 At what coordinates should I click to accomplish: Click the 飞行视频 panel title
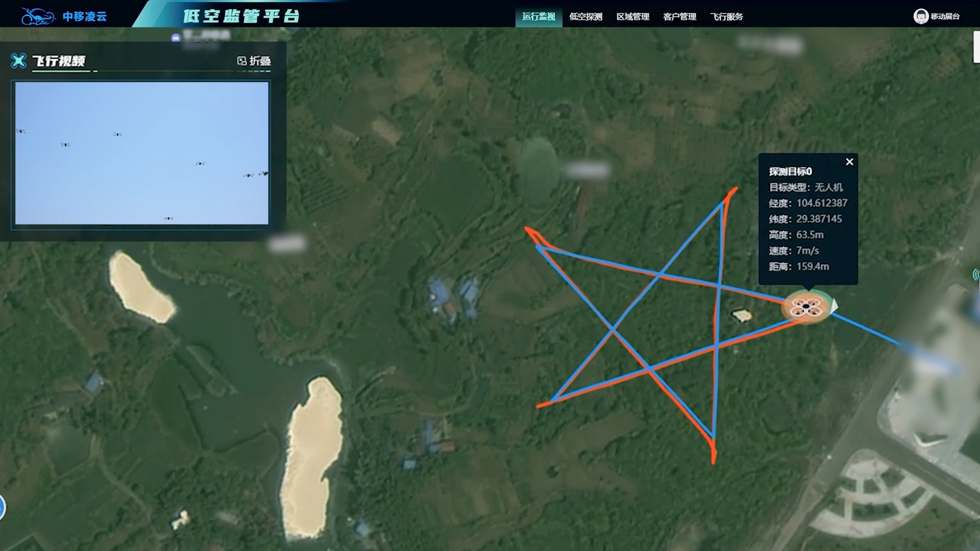tap(59, 61)
